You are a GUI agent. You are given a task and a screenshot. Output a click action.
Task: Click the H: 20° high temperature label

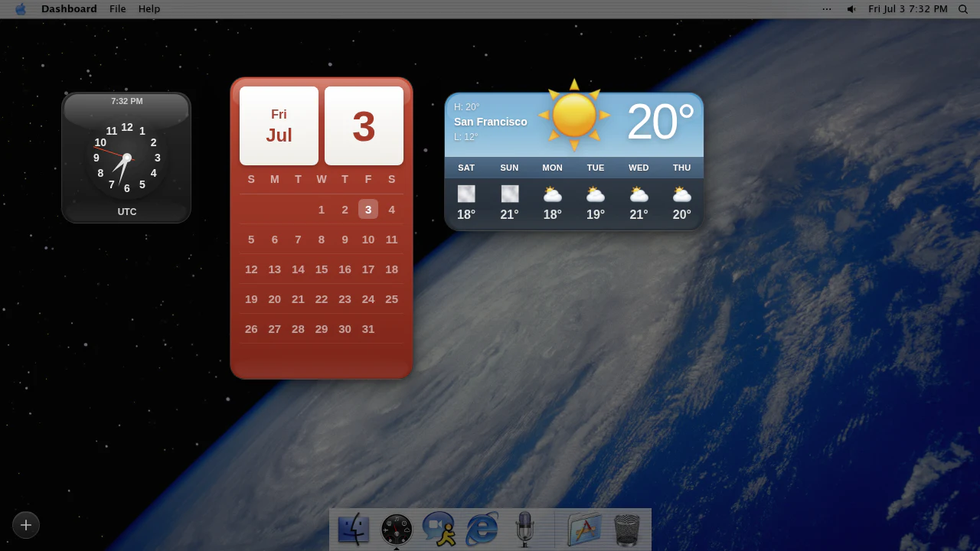(x=467, y=107)
